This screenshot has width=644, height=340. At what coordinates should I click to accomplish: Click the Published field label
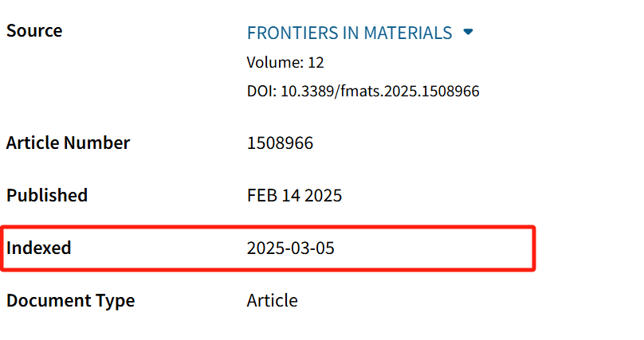(47, 195)
